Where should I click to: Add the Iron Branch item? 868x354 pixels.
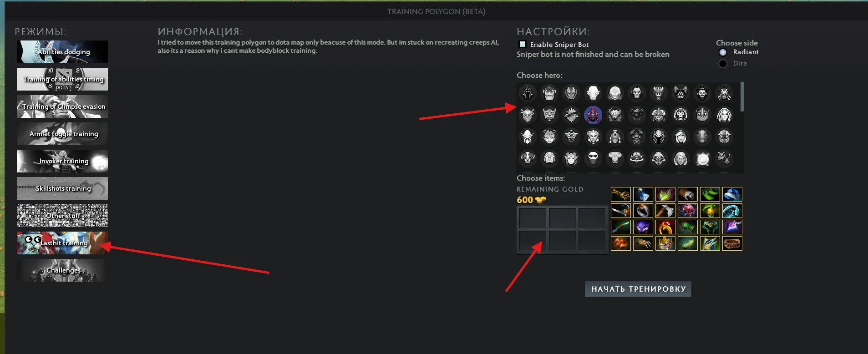(x=621, y=194)
